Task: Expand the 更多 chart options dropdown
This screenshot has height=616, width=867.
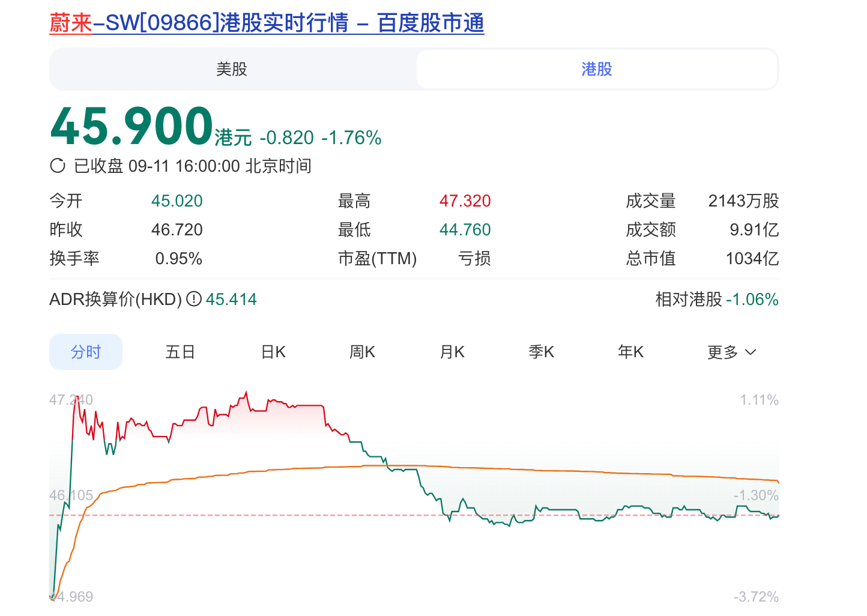Action: click(x=731, y=352)
